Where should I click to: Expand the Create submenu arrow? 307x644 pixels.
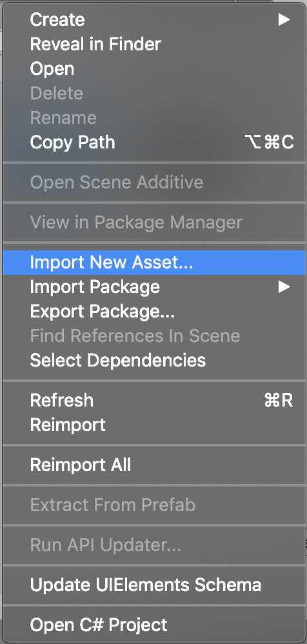point(284,19)
